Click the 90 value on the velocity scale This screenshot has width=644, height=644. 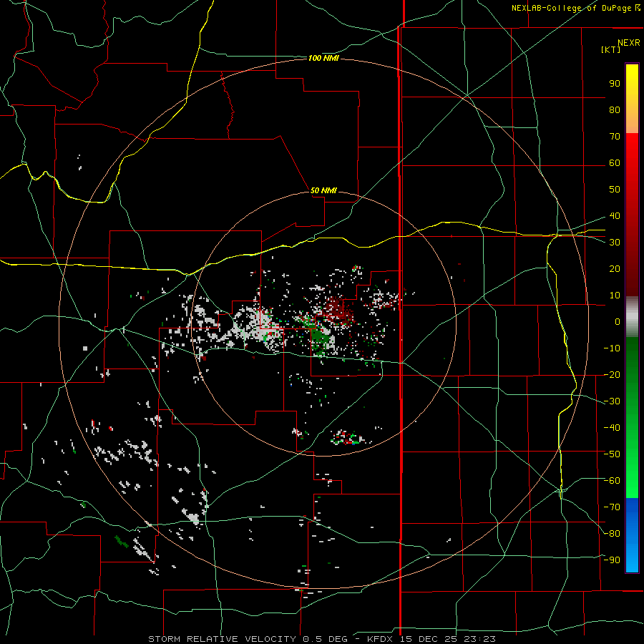pyautogui.click(x=615, y=84)
